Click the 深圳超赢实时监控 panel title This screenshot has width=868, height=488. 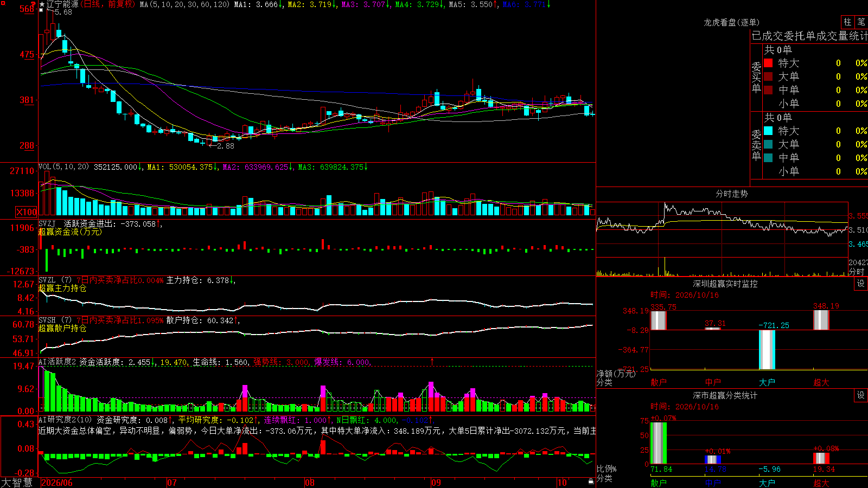click(x=725, y=284)
